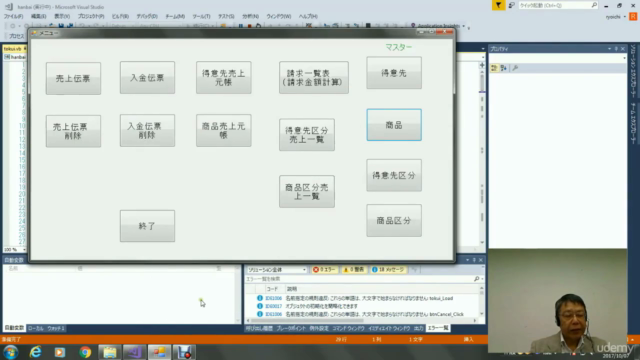Open the 入金伝票 form
This screenshot has height=360, width=640.
(x=147, y=78)
